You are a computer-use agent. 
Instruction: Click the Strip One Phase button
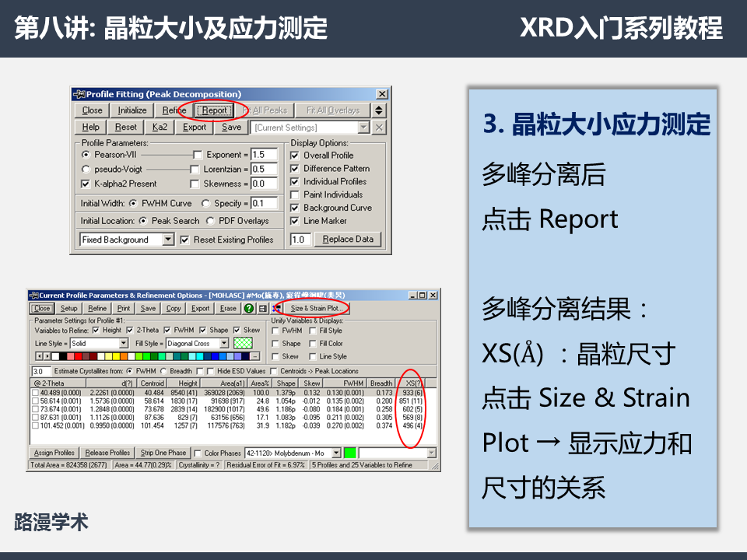[163, 453]
